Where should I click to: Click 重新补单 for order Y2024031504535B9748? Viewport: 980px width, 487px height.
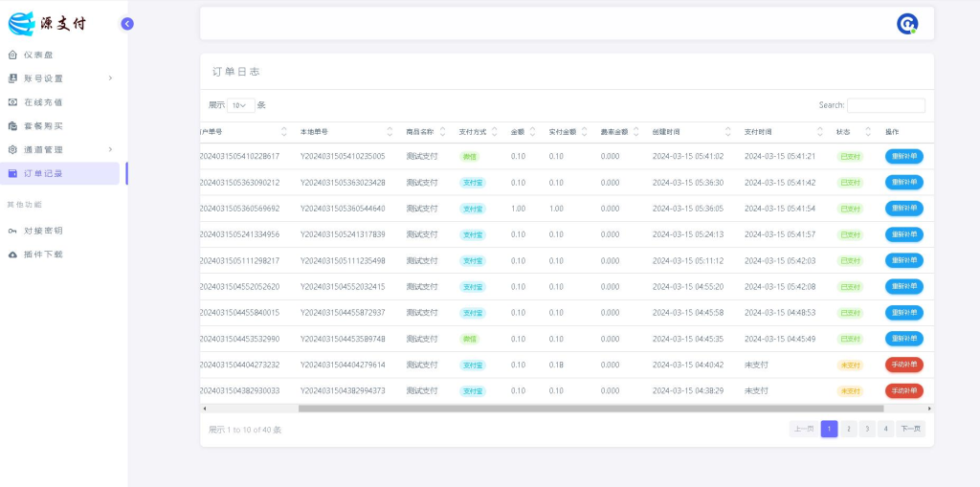pyautogui.click(x=903, y=338)
